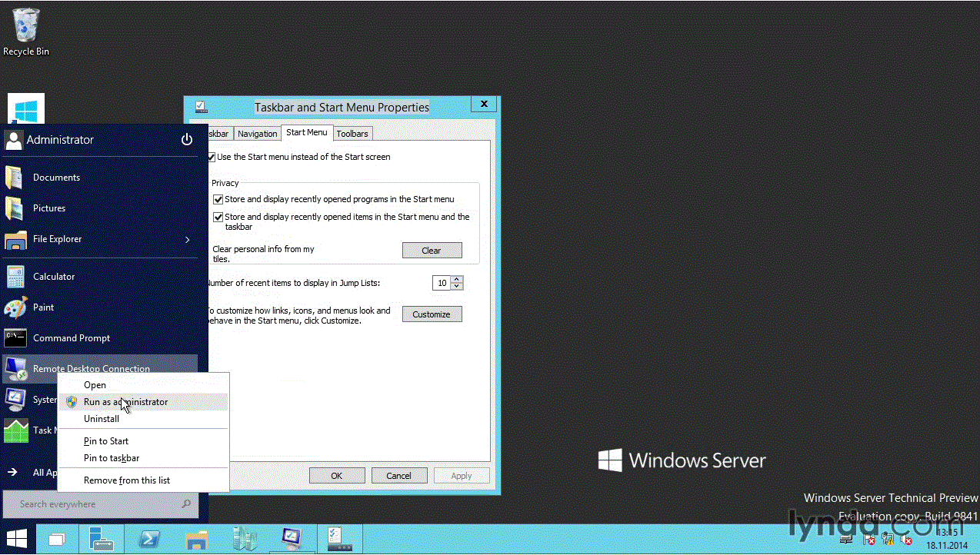Select Uninstall in the context menu
The height and width of the screenshot is (555, 980).
[144, 419]
